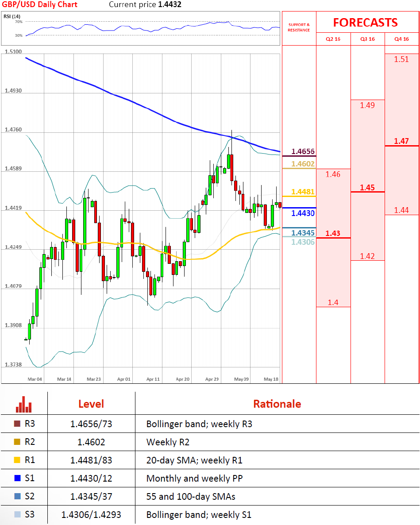420x525 pixels.
Task: Click the R1 row label
Action: [x=30, y=460]
